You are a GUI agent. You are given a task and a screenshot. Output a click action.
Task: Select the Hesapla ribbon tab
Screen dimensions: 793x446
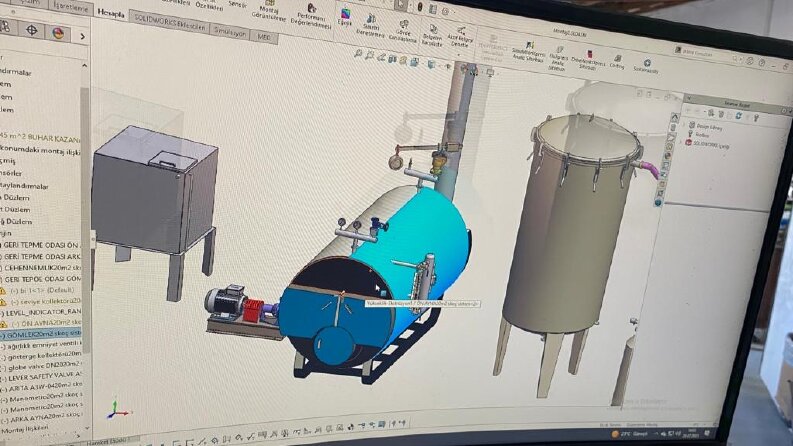pos(111,14)
